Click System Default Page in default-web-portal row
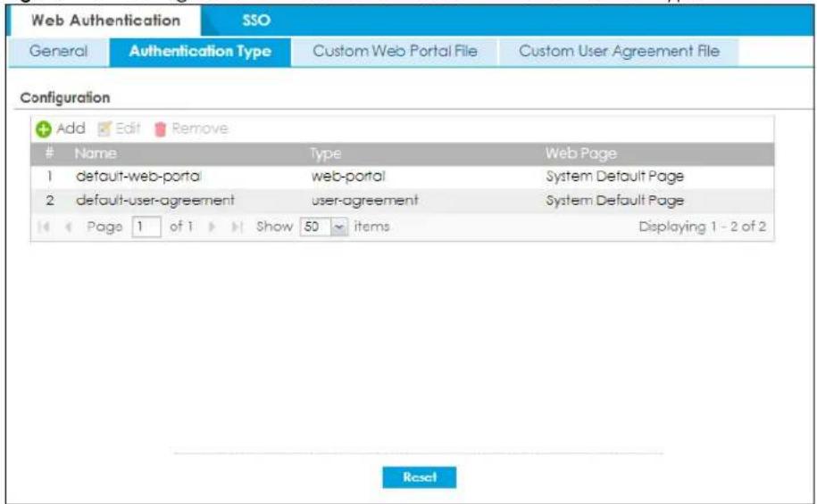The image size is (817, 504). [x=615, y=177]
